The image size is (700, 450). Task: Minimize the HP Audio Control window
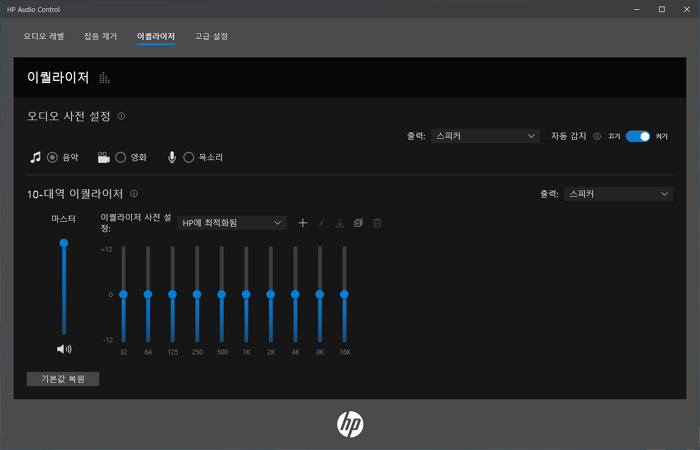click(637, 9)
